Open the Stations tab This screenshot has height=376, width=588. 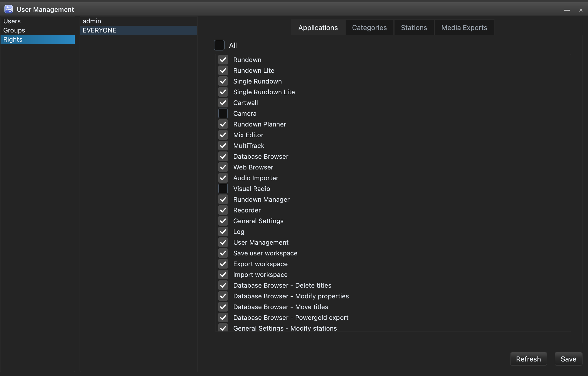(x=414, y=27)
